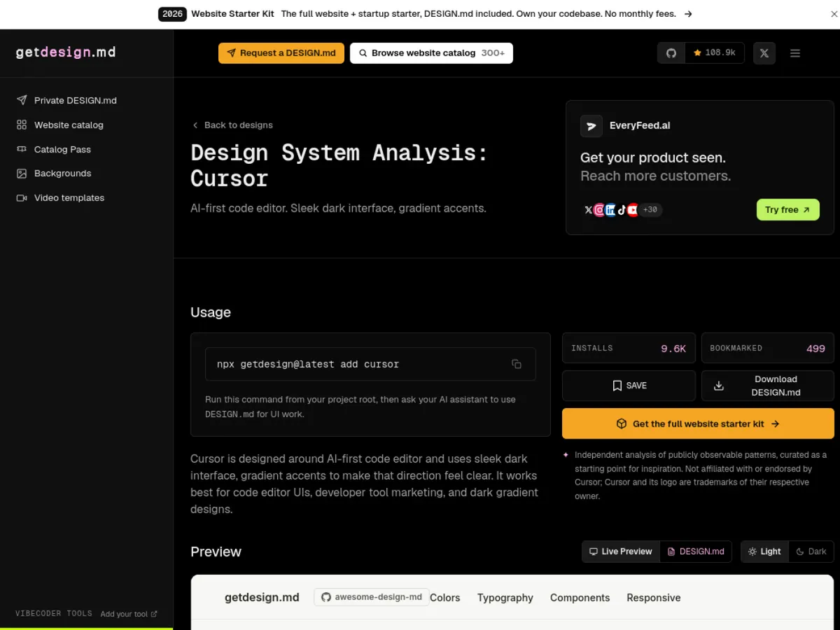
Task: Click the EveryFeed.ai logo icon
Action: (x=591, y=126)
